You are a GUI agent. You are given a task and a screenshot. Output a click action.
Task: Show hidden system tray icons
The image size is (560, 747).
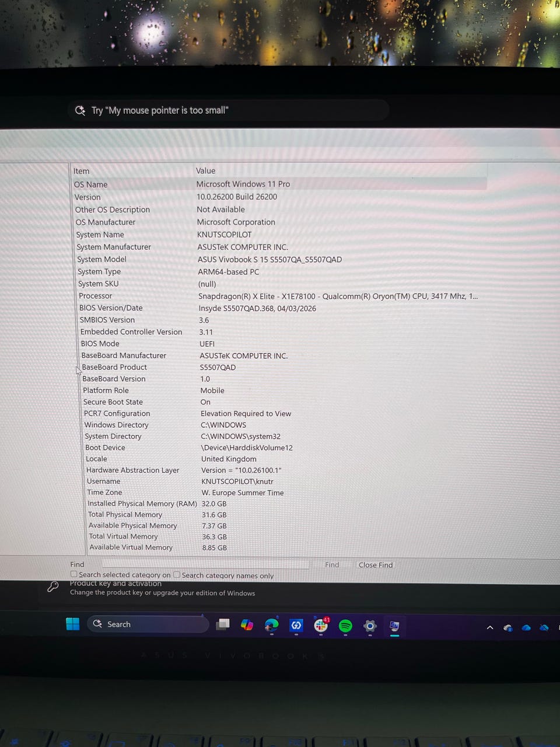490,628
